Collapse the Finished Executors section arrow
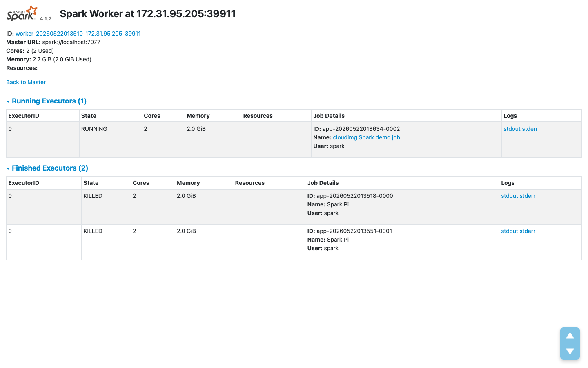Screen dimensions: 588x368 point(8,168)
